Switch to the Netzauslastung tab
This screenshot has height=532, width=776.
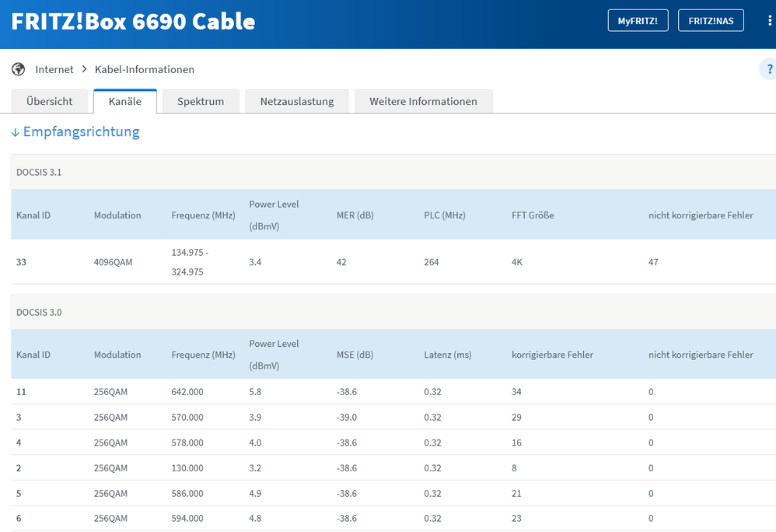coord(296,100)
